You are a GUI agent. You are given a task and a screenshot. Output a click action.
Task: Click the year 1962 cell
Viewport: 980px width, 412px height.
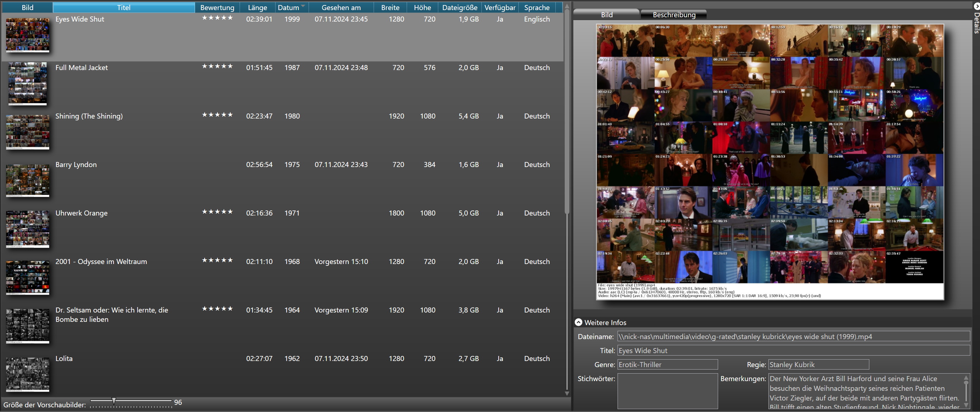(x=292, y=358)
